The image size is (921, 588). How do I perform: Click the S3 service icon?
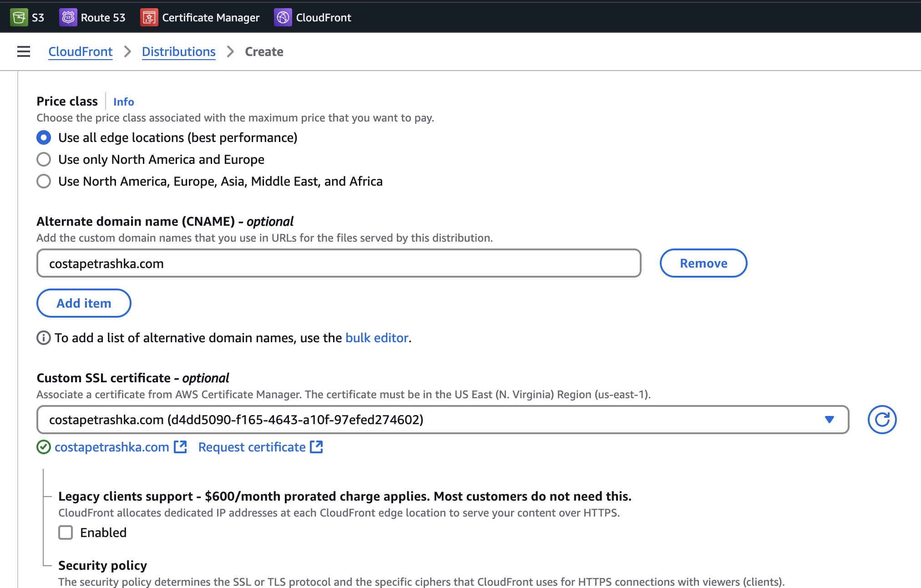(19, 17)
